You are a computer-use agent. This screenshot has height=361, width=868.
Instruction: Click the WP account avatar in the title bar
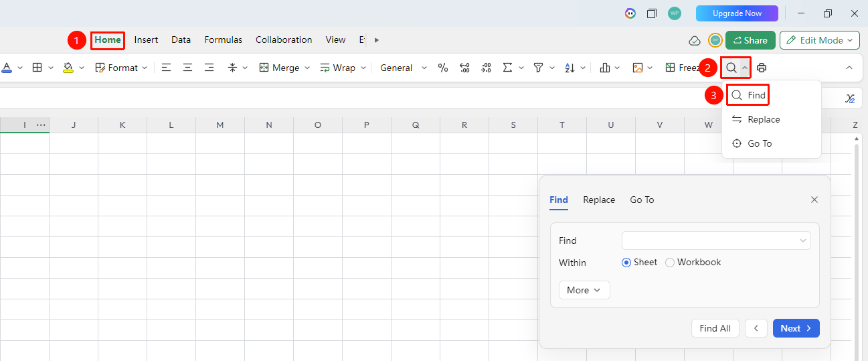click(675, 13)
